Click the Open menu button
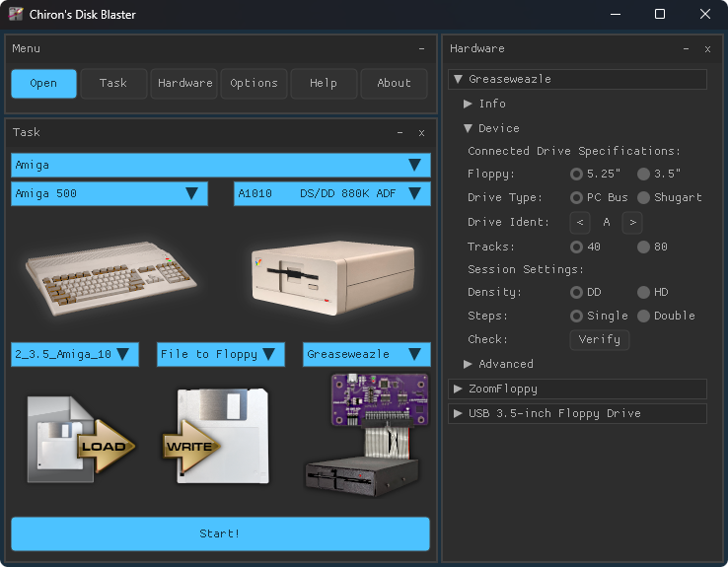The width and height of the screenshot is (728, 567). [x=43, y=84]
